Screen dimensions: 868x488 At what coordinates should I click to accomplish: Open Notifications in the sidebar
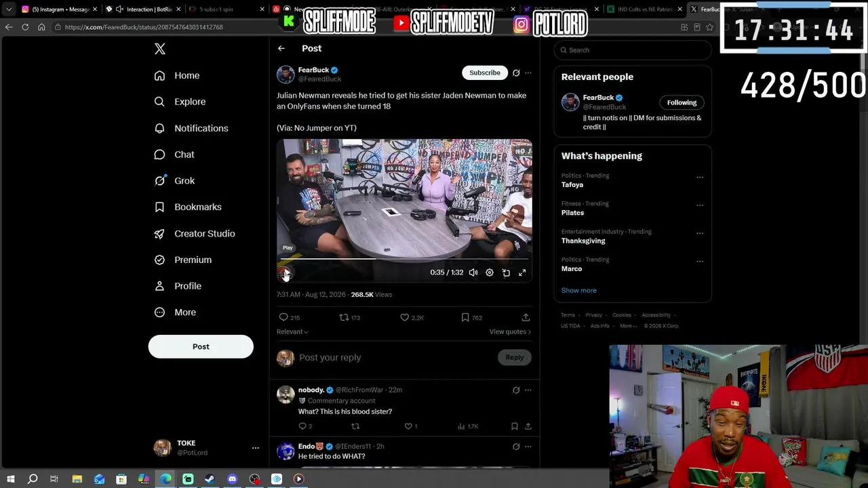click(191, 128)
